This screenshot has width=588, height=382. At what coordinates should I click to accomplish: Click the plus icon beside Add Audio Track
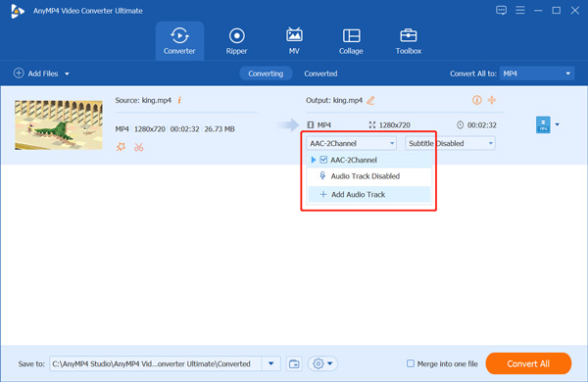coord(323,195)
